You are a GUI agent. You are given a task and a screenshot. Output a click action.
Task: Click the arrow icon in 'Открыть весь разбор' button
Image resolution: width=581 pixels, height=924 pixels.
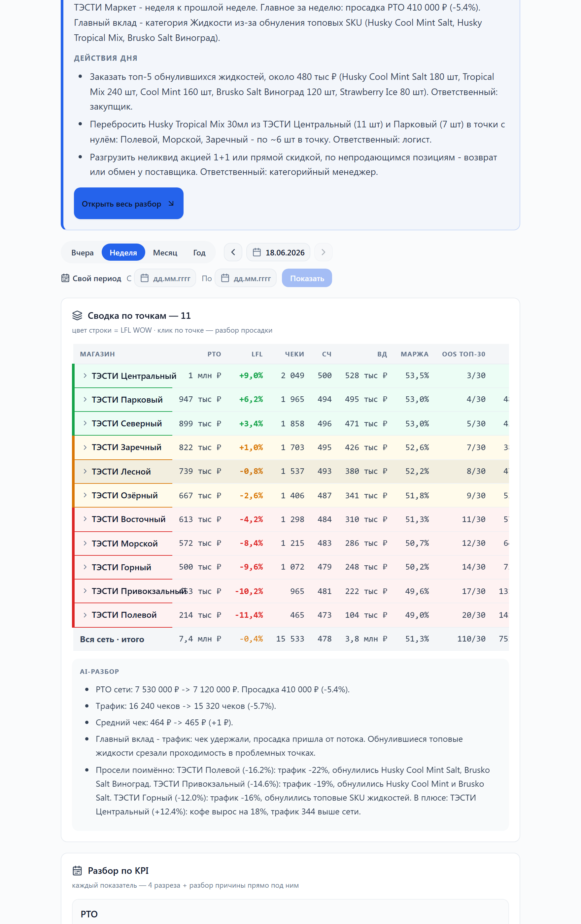[171, 203]
